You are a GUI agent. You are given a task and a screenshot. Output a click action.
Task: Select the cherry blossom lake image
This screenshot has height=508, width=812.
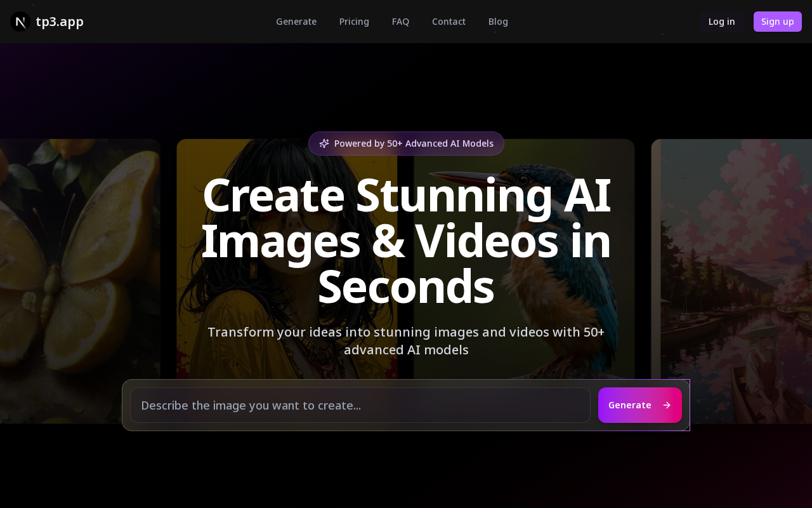click(731, 281)
